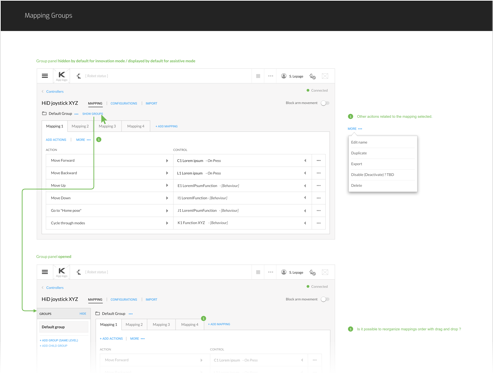This screenshot has width=493, height=373.
Task: Open the header ellipsis icon in the hidden-group-panel mockup
Action: 271,76
